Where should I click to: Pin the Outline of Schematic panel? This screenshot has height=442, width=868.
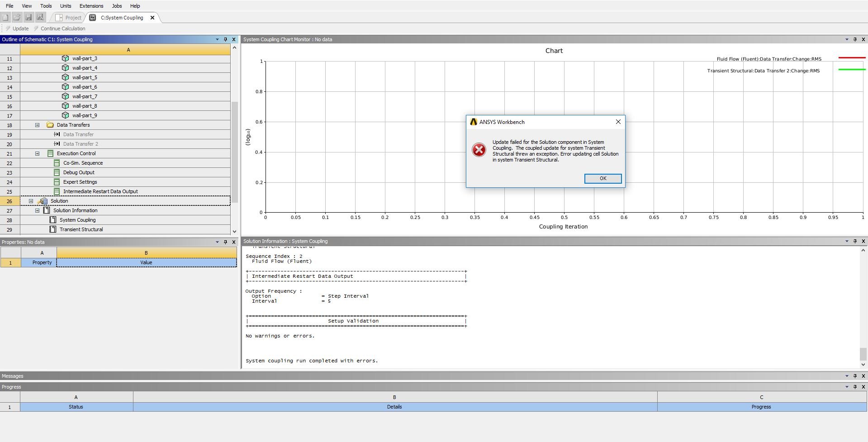225,39
